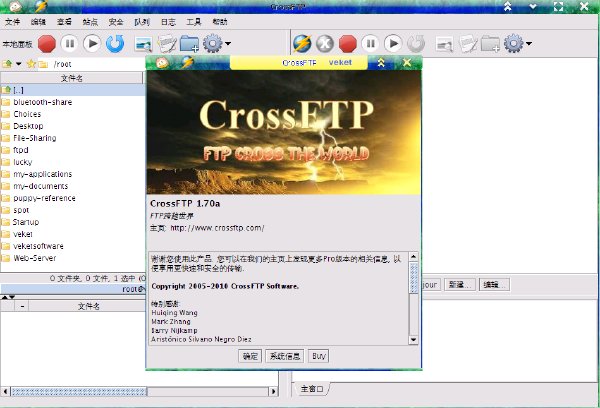Open the crossftp.com homepage link

[x=217, y=228]
